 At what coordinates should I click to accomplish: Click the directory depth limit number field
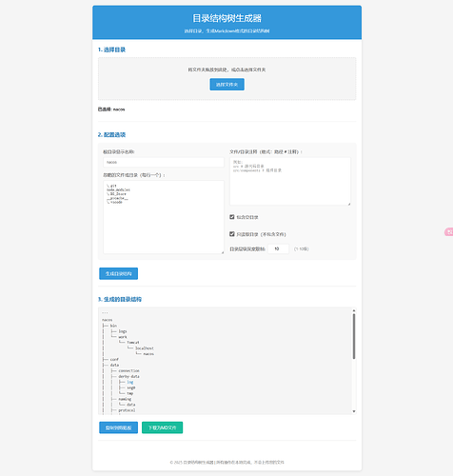(278, 248)
